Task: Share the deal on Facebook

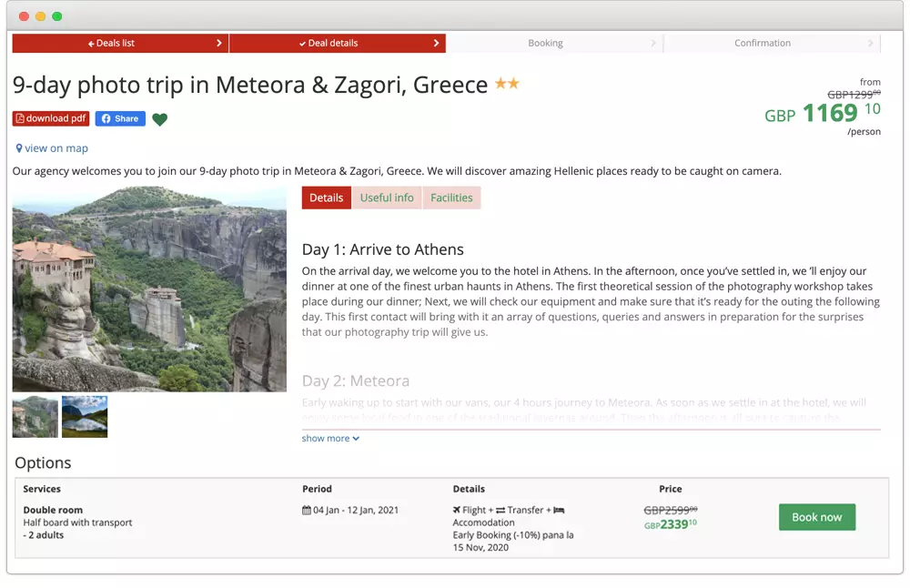Action: tap(120, 118)
